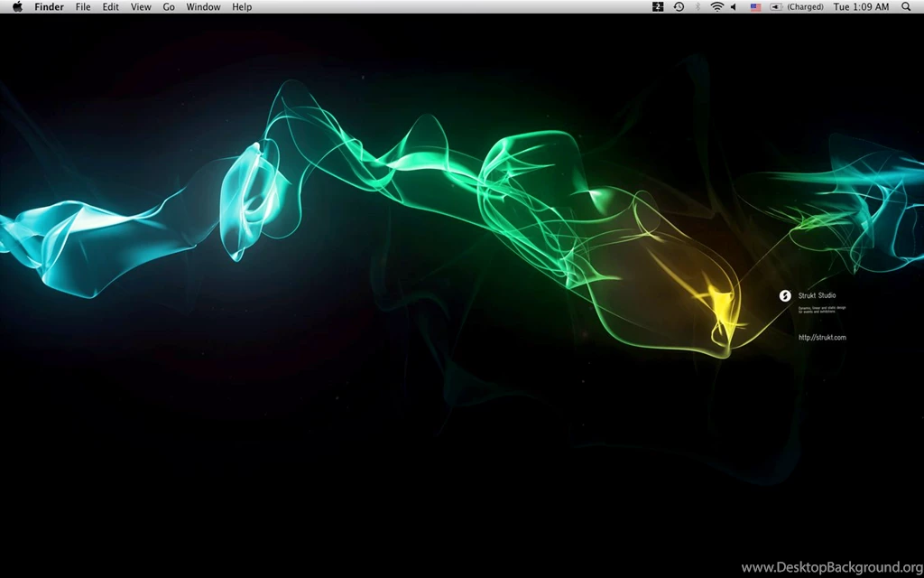Open the US flag input menu
The height and width of the screenshot is (578, 924).
755,7
